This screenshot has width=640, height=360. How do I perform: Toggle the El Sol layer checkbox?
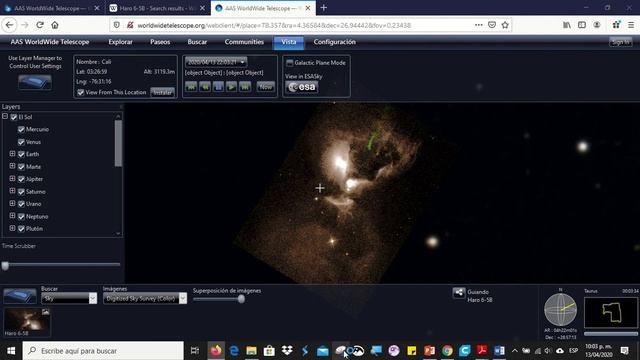(14, 117)
